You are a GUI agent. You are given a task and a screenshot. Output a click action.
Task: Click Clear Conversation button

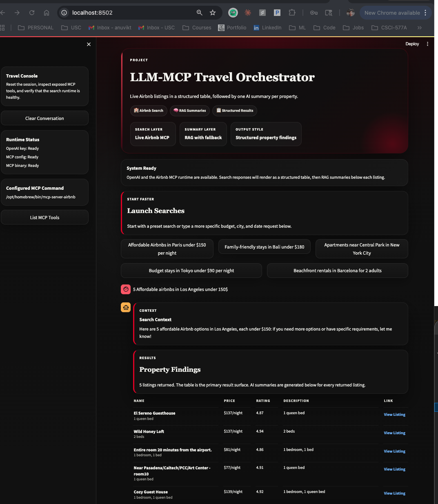(x=44, y=118)
